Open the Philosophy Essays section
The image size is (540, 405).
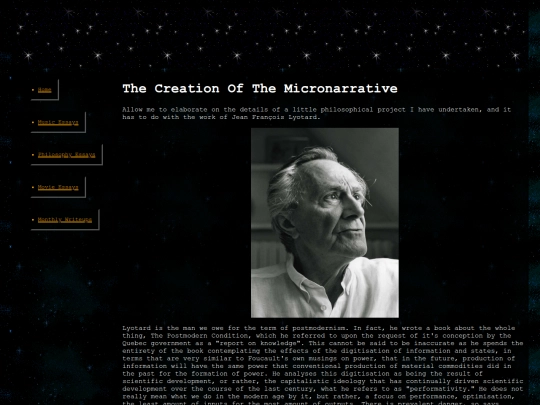66,155
